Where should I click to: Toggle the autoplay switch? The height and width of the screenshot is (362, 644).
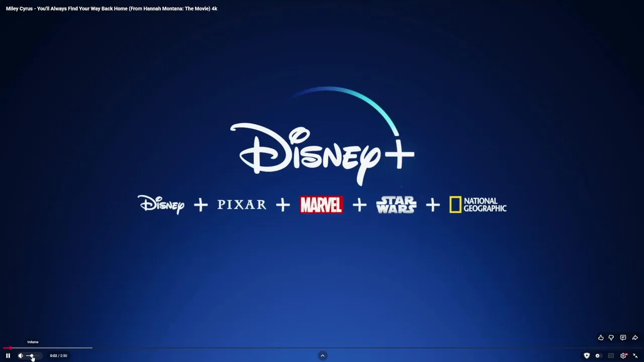click(x=598, y=355)
